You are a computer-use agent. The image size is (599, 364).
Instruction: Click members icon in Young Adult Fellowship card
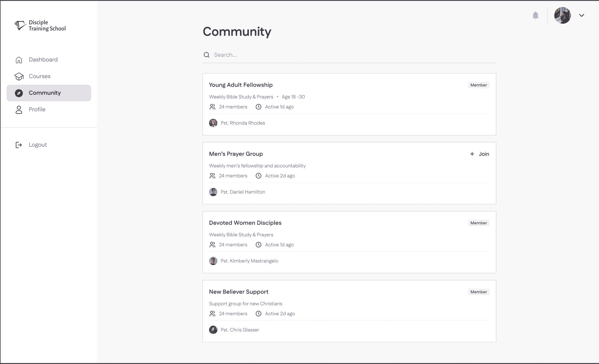coord(212,107)
